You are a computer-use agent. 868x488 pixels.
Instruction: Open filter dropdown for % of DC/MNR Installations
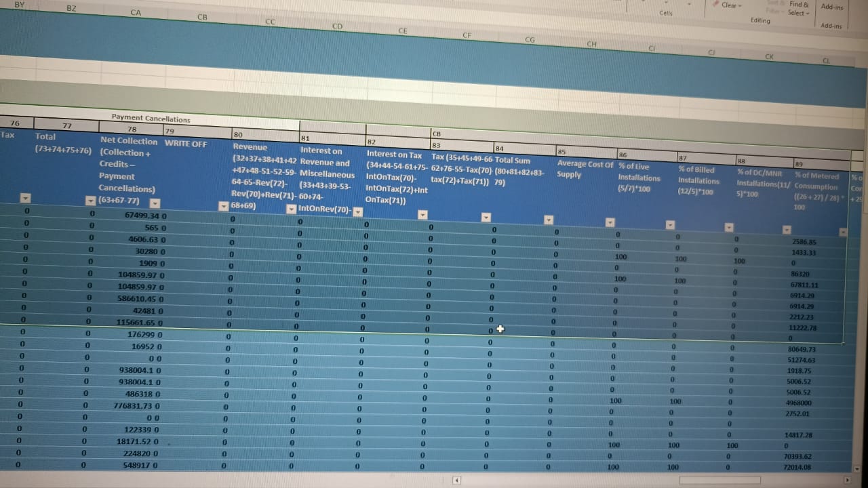coord(787,230)
